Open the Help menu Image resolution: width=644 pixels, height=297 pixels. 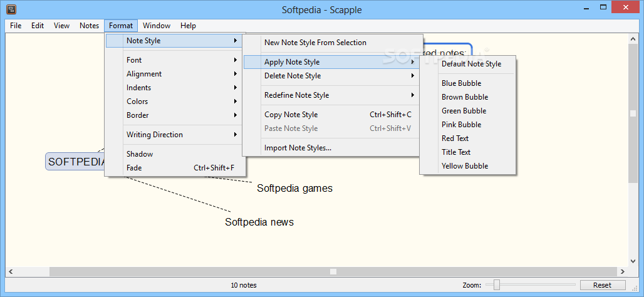click(x=188, y=26)
